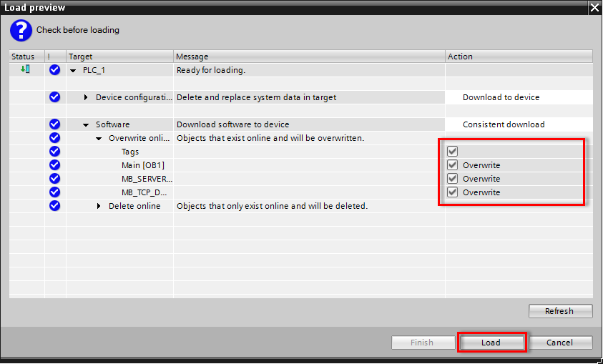
Task: Uncheck Overwrite for Main [OB1]
Action: coord(452,165)
